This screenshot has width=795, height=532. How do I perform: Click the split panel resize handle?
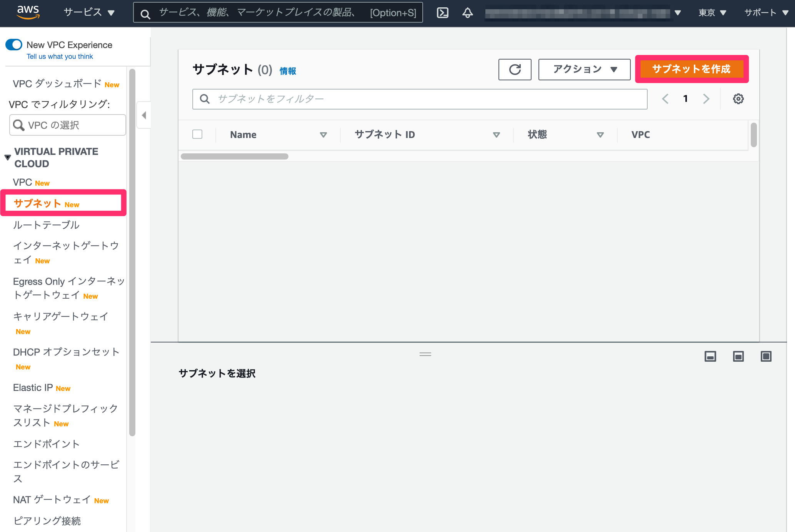[x=425, y=354]
